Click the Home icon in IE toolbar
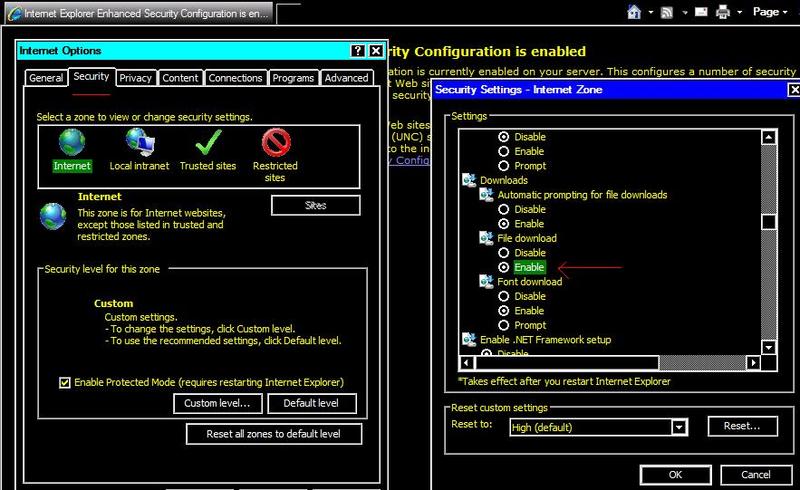This screenshot has width=800, height=490. [634, 12]
